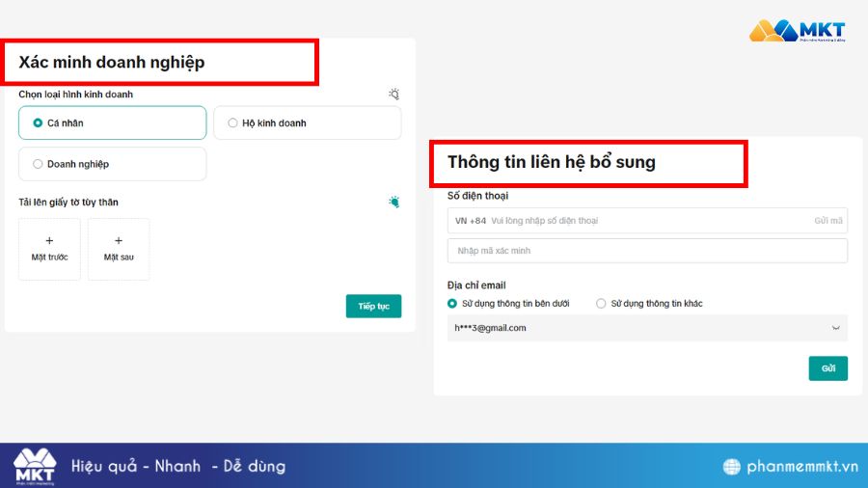Click the Tiếp tục button
Image resolution: width=868 pixels, height=488 pixels.
tap(373, 306)
